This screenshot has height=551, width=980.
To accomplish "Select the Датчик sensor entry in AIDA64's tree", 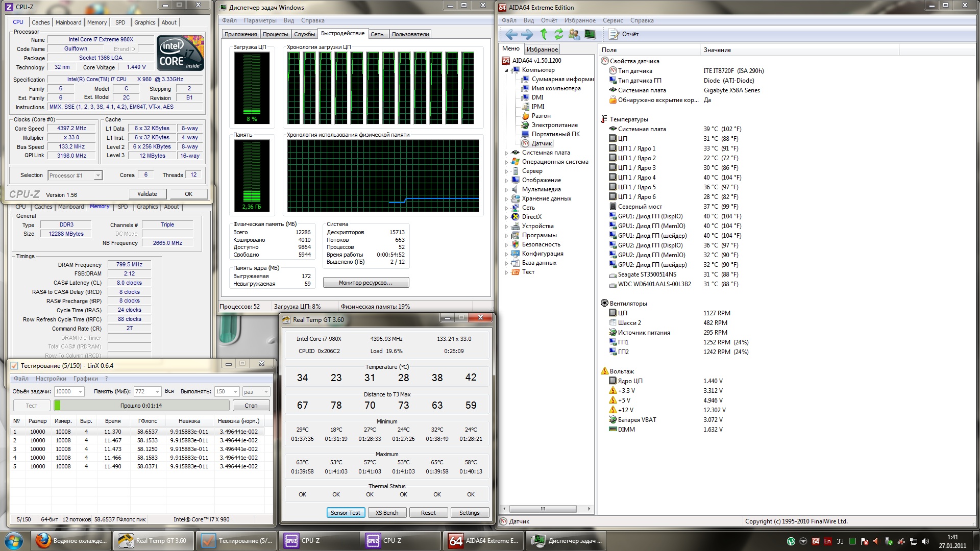I will [x=537, y=143].
